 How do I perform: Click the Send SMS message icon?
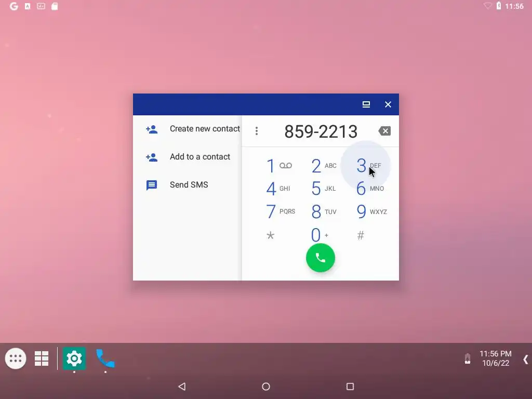(151, 185)
